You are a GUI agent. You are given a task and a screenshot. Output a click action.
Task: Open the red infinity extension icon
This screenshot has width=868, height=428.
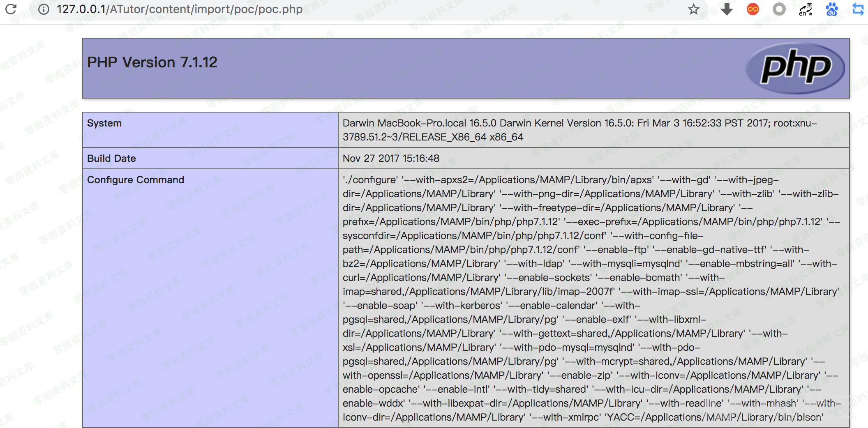click(x=753, y=9)
